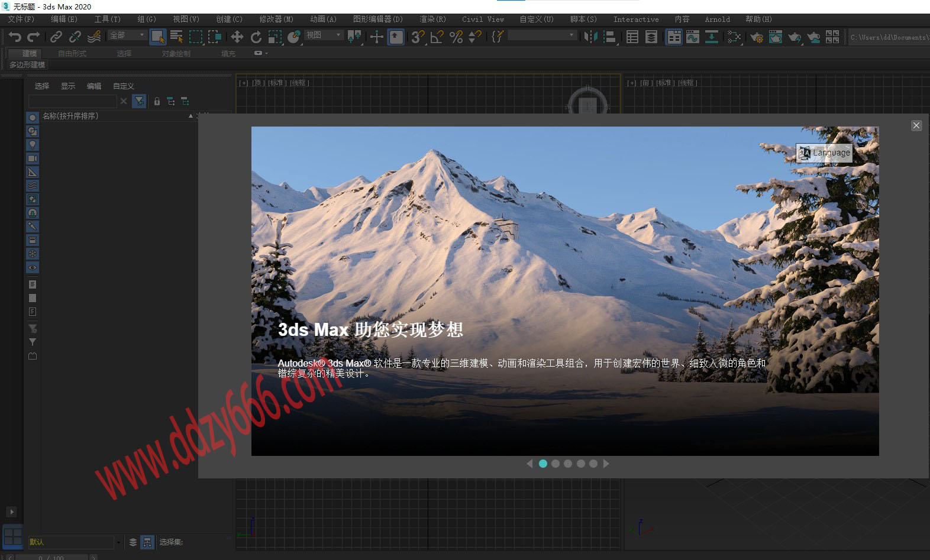Click the Undo arrow in the main toolbar
Screen dimensions: 930x560
coord(15,37)
